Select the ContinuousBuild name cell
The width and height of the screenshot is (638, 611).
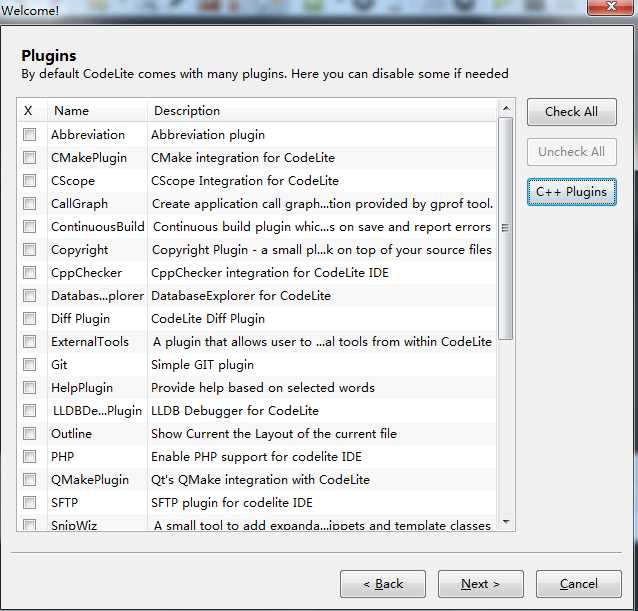(x=98, y=227)
